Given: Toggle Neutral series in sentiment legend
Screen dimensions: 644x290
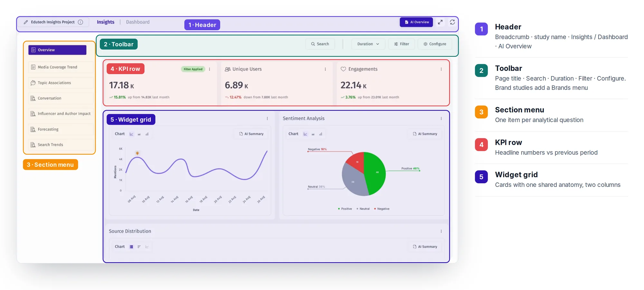Looking at the screenshot, I should click(x=363, y=209).
